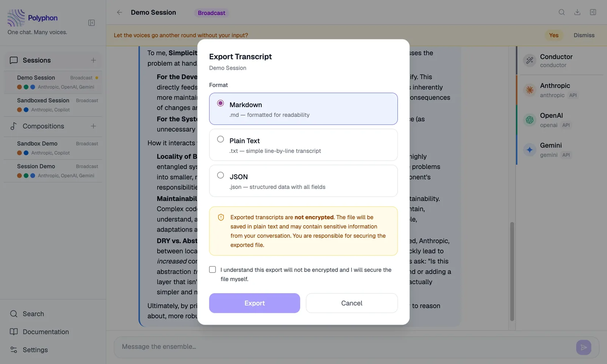
Task: Toggle the right panel via its icon
Action: pyautogui.click(x=593, y=12)
